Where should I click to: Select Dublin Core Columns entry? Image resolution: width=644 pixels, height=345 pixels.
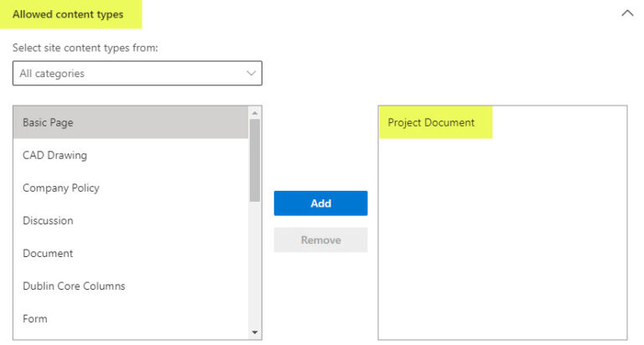tap(131, 286)
